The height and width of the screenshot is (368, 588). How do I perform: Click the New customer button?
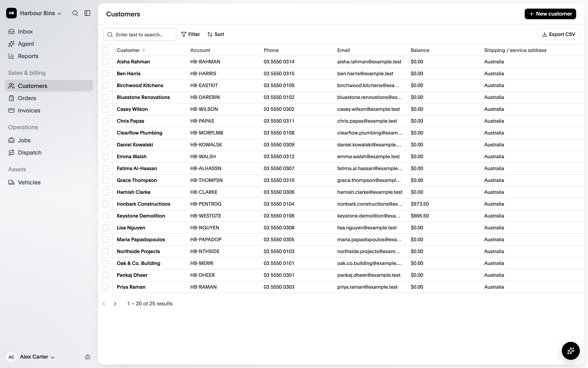point(550,14)
